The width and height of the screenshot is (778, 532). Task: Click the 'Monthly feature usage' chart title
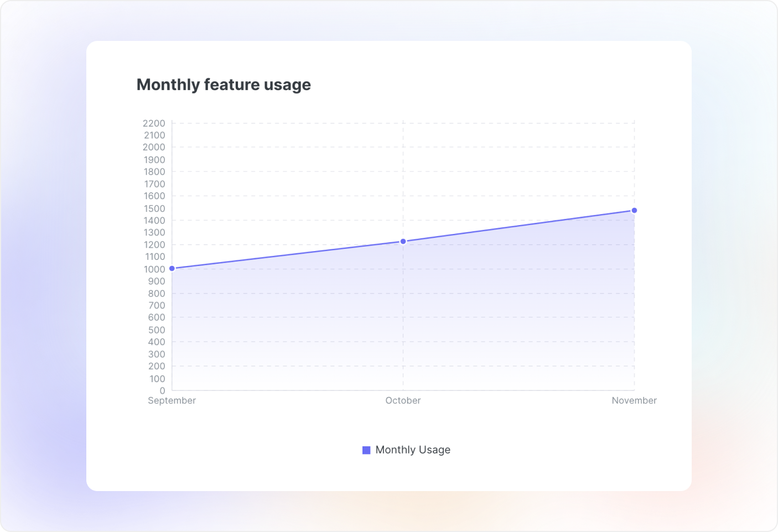click(x=224, y=85)
